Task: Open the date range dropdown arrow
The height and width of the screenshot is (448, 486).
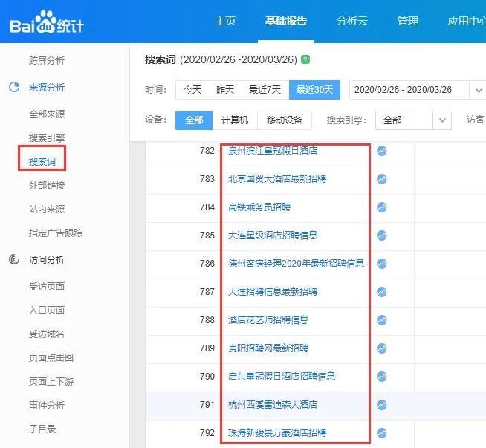Action: pos(478,90)
